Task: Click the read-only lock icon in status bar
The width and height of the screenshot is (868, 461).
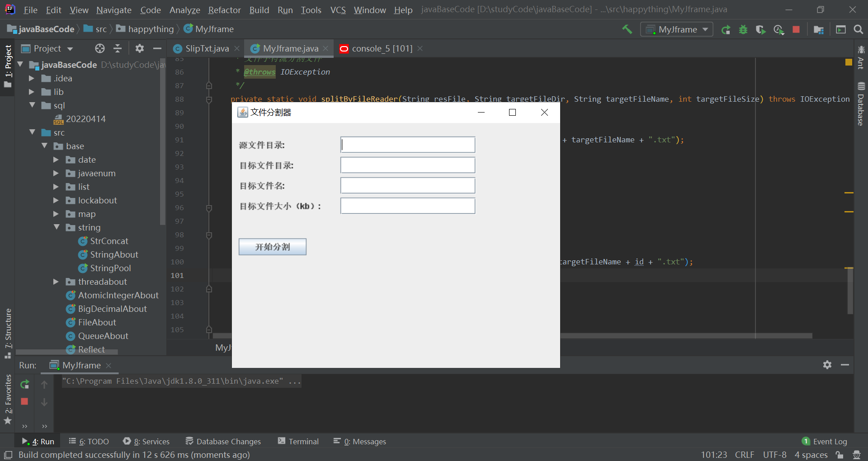Action: click(840, 455)
